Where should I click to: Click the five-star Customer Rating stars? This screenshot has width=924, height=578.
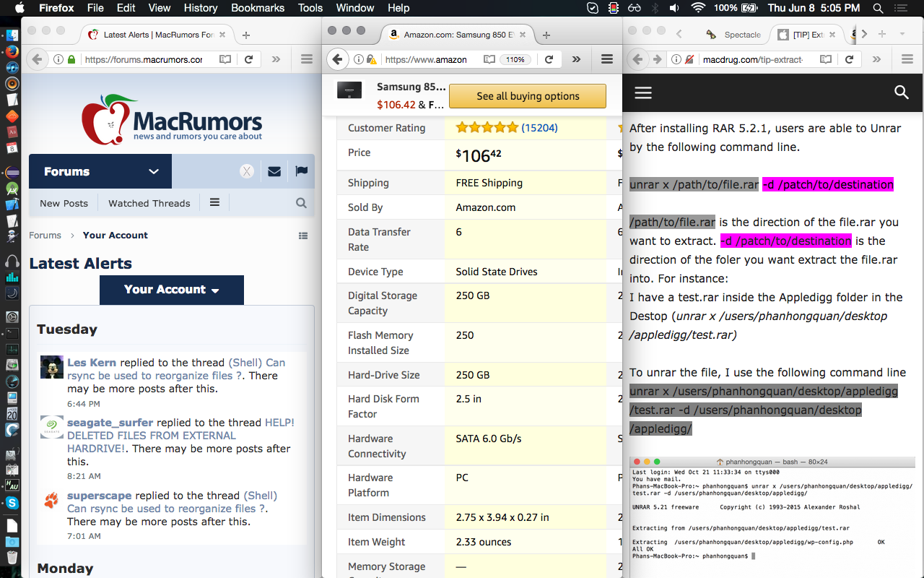pos(487,128)
